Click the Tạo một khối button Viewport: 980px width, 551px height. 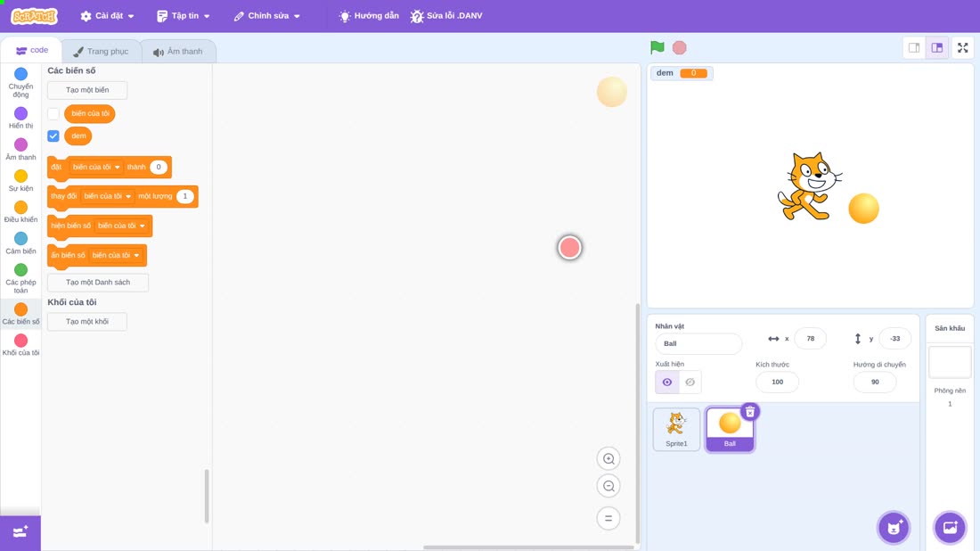pyautogui.click(x=87, y=322)
